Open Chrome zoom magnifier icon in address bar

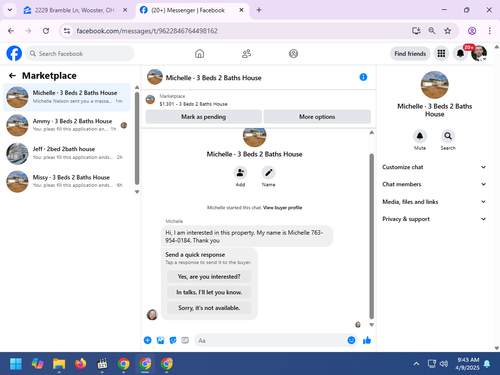pyautogui.click(x=432, y=31)
